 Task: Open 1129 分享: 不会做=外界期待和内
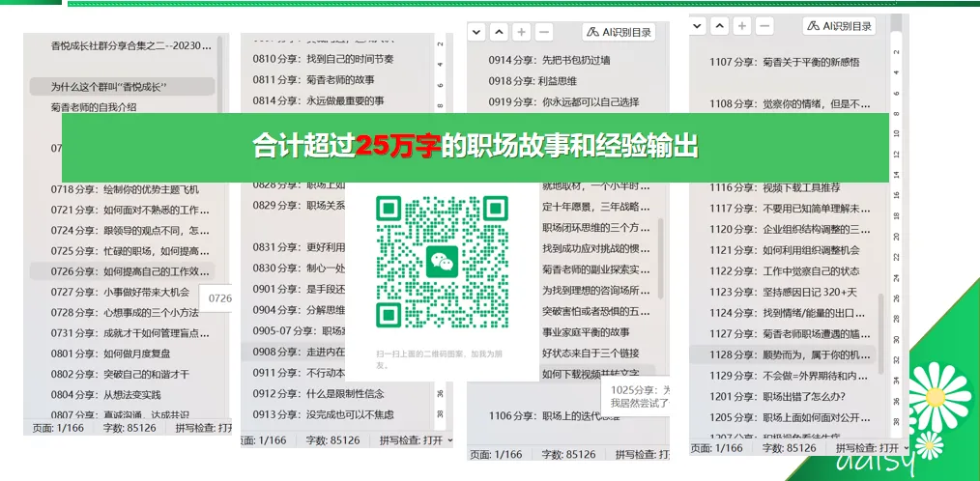[790, 376]
